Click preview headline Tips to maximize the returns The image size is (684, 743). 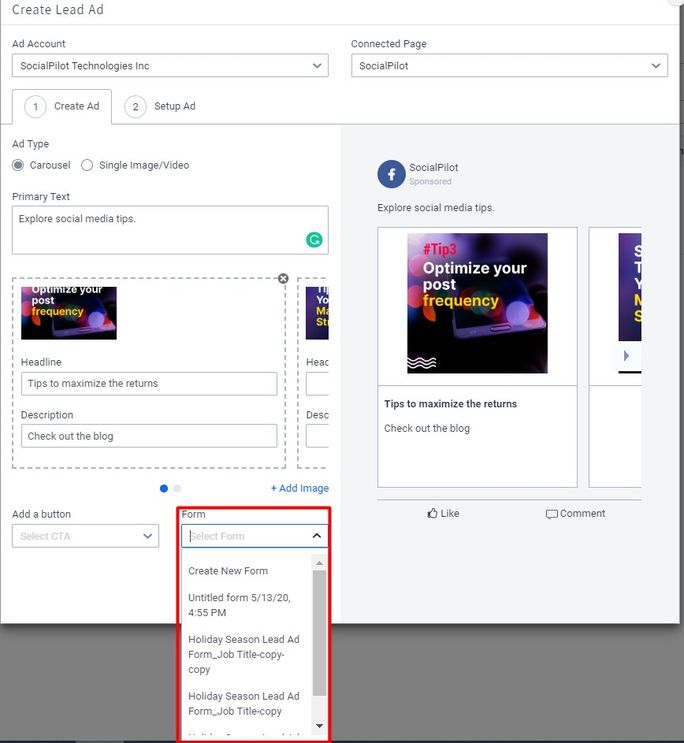[x=450, y=404]
